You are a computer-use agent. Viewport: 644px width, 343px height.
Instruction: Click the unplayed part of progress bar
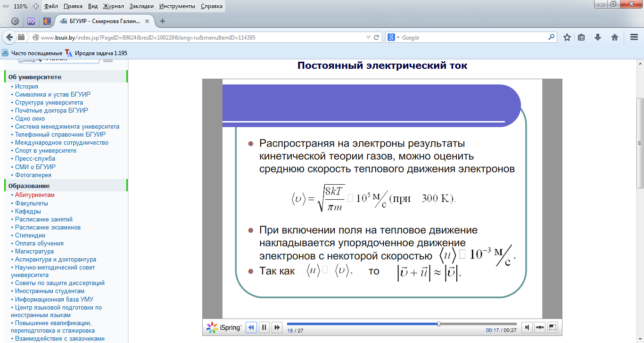479,324
